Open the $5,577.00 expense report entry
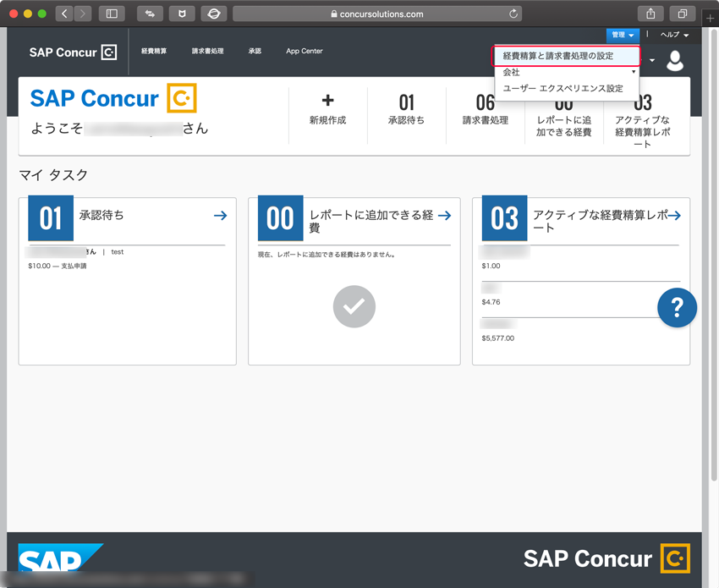This screenshot has width=719, height=588. click(x=498, y=338)
